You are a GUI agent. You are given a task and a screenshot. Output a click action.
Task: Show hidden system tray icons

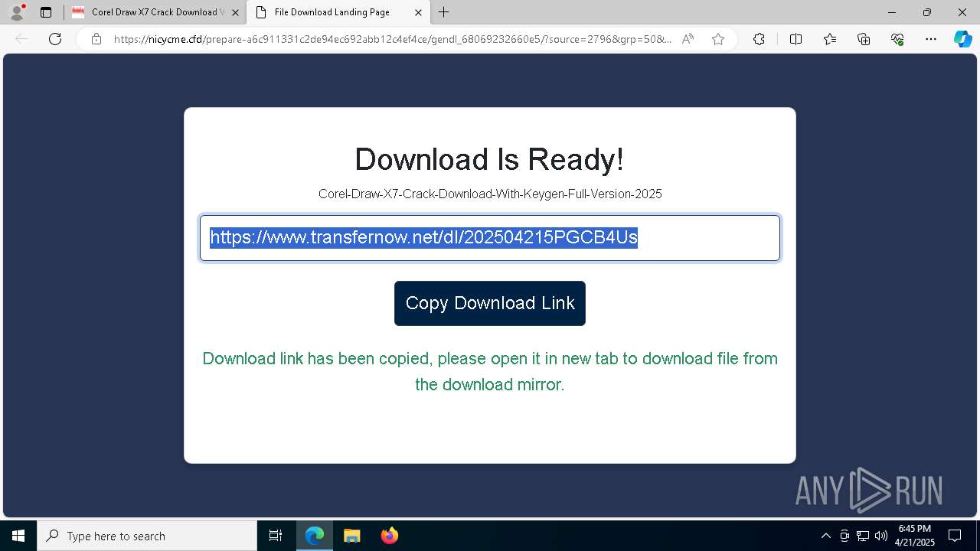coord(825,536)
